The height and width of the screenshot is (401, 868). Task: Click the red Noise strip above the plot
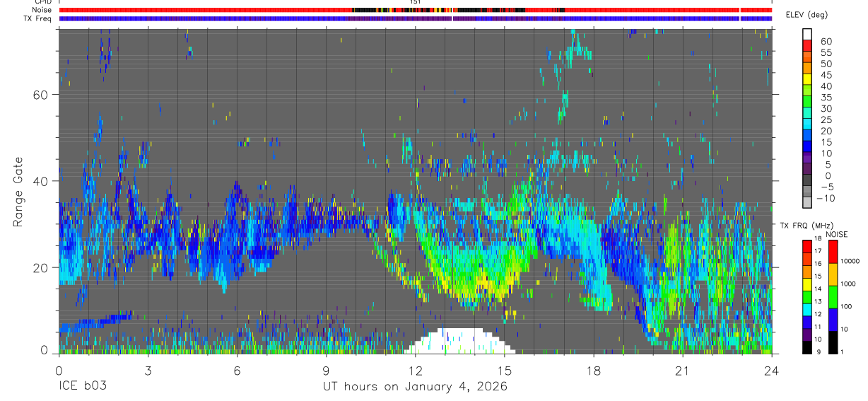pyautogui.click(x=415, y=10)
